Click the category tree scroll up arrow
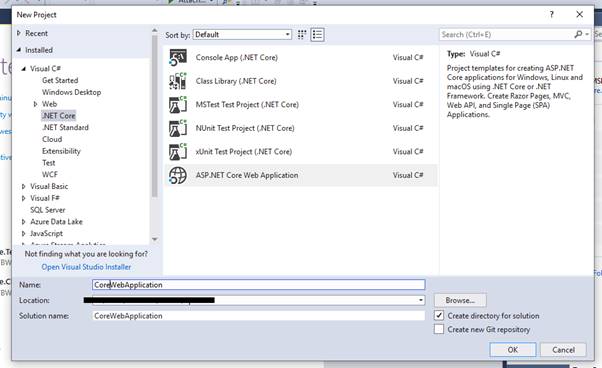This screenshot has height=368, width=602. point(155,30)
